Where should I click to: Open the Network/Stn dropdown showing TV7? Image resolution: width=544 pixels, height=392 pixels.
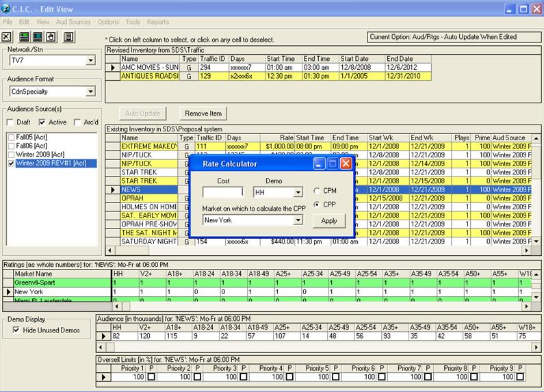coord(90,61)
